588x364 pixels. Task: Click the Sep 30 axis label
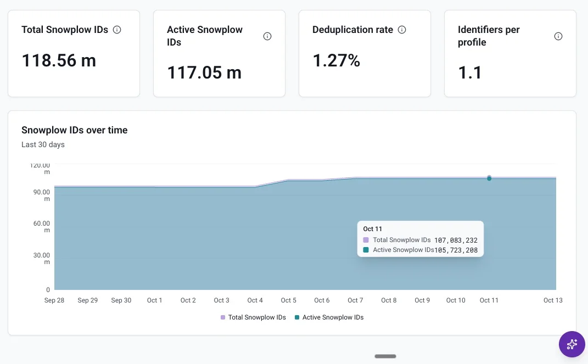click(x=121, y=300)
